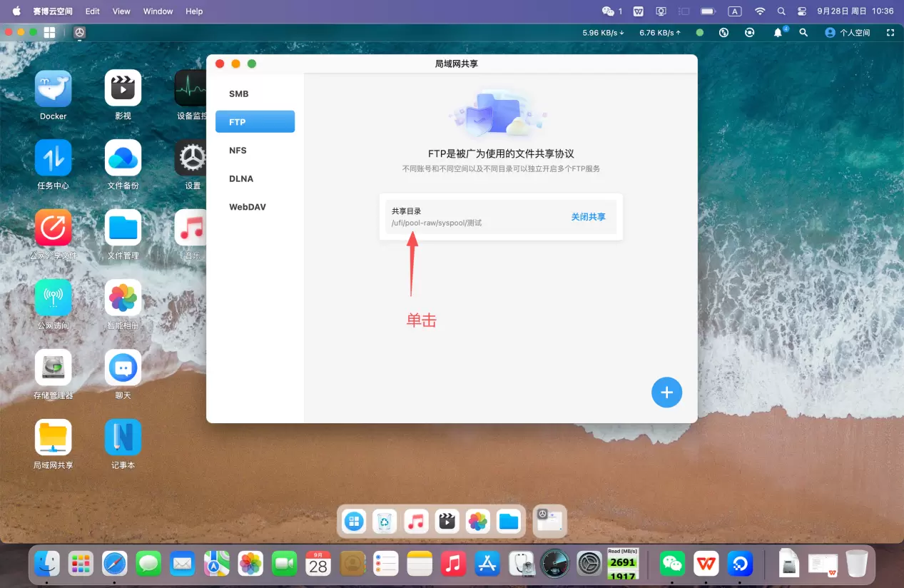Image resolution: width=904 pixels, height=588 pixels.
Task: Open the 文件备份 cloud backup icon
Action: (x=123, y=158)
